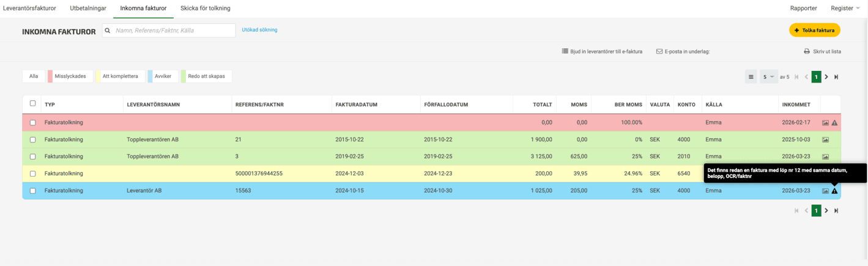
Task: Open the Skicka för tolkning tab
Action: coord(205,9)
